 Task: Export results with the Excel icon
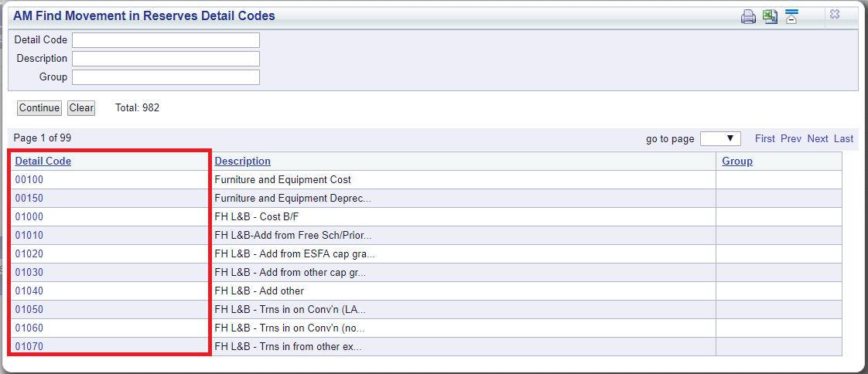(770, 16)
